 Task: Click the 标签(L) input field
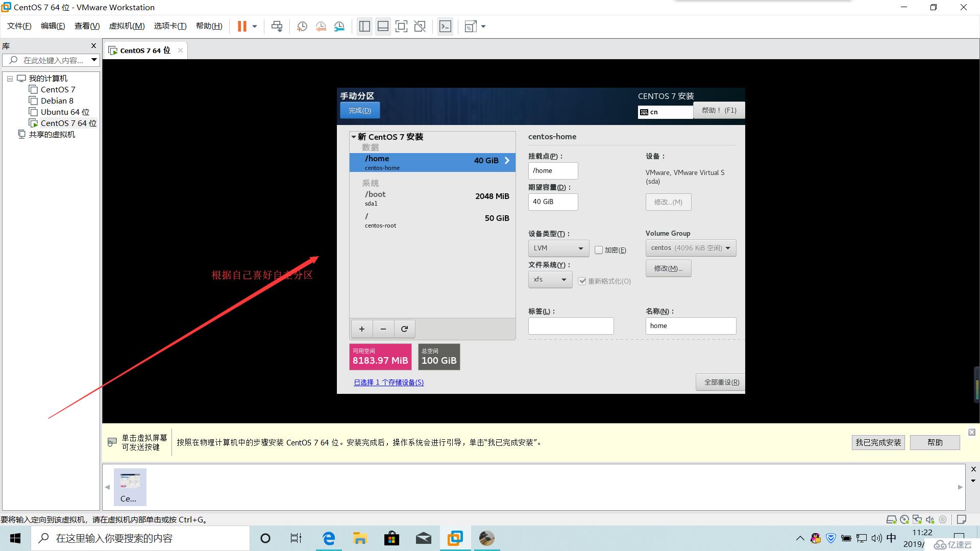tap(571, 326)
